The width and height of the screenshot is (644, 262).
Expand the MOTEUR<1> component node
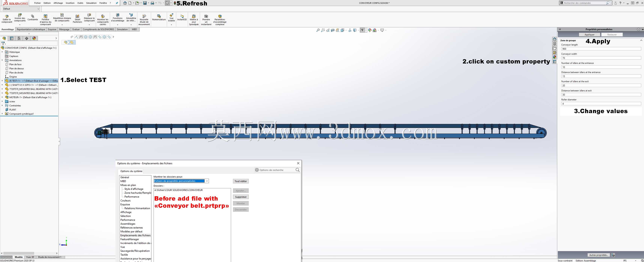tap(2, 97)
